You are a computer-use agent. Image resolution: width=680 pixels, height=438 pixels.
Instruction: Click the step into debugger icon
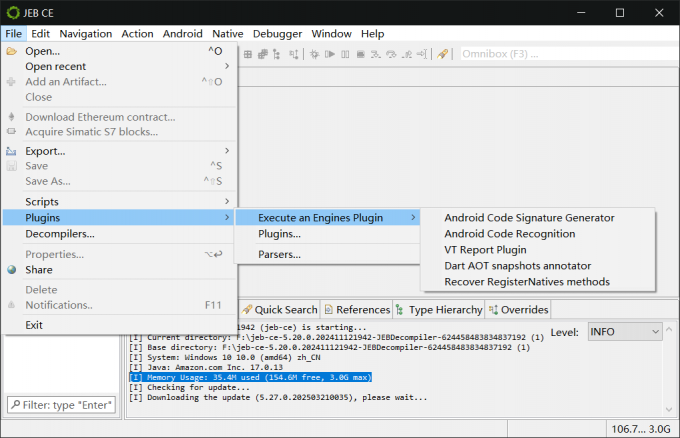click(376, 54)
